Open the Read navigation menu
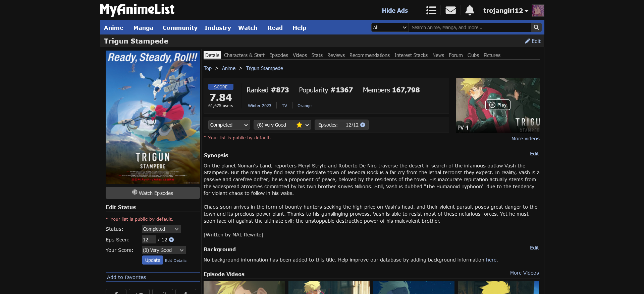 coord(275,28)
